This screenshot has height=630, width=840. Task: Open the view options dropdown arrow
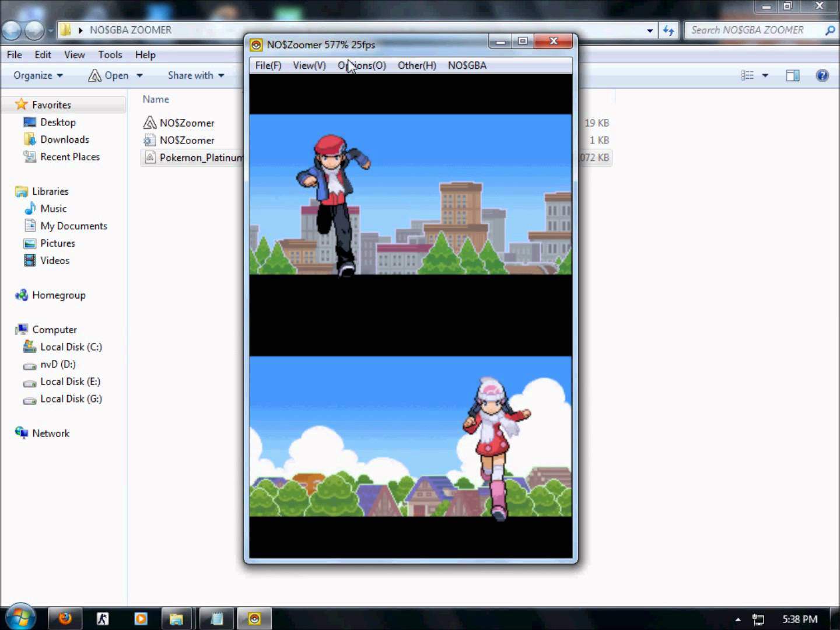pyautogui.click(x=765, y=75)
